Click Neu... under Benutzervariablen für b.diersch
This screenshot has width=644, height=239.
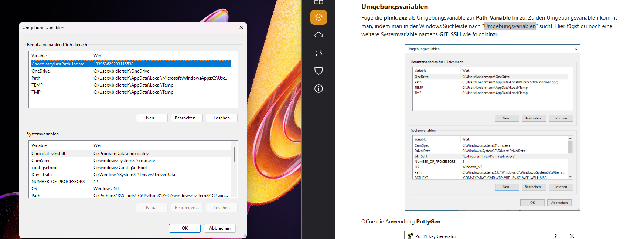(x=151, y=118)
